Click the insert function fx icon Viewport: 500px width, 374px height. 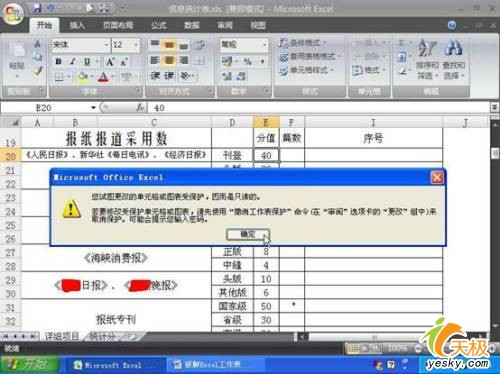tap(140, 107)
